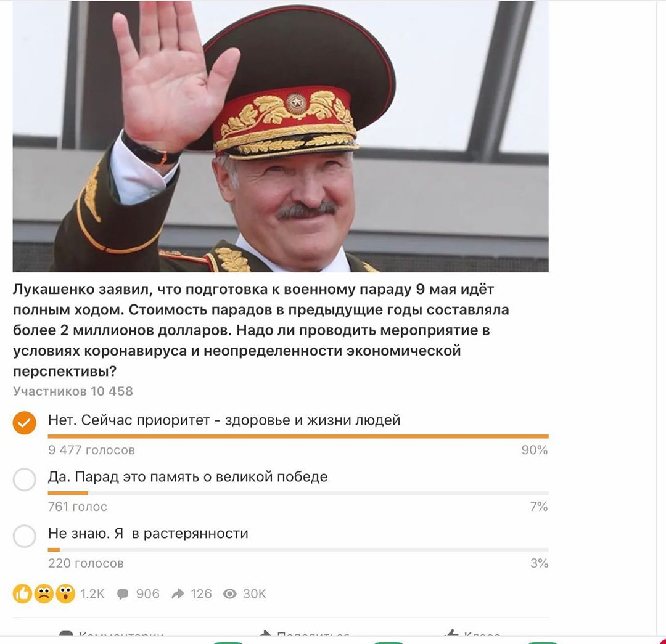The height and width of the screenshot is (644, 666).
Task: Click the sad face reaction emoji
Action: point(44,593)
